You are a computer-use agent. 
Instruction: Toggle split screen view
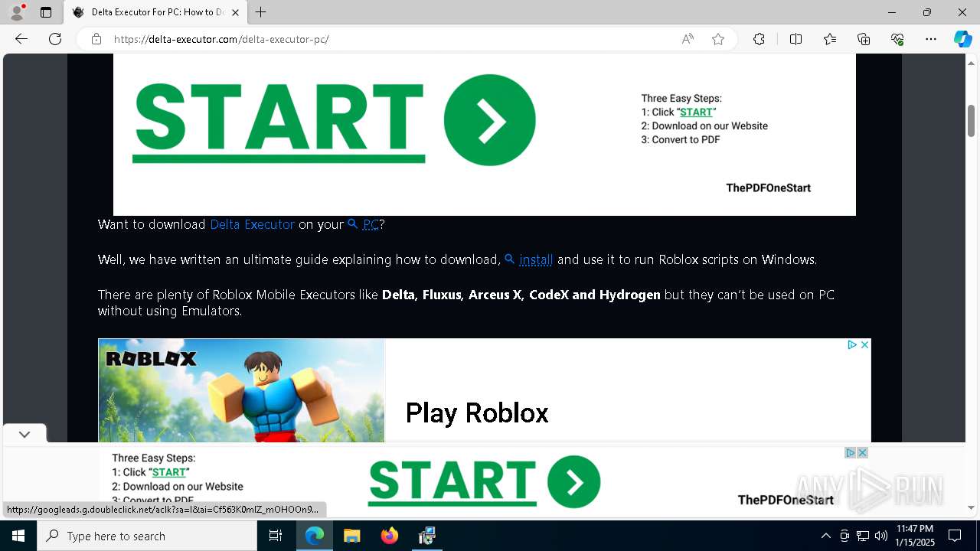pos(795,39)
